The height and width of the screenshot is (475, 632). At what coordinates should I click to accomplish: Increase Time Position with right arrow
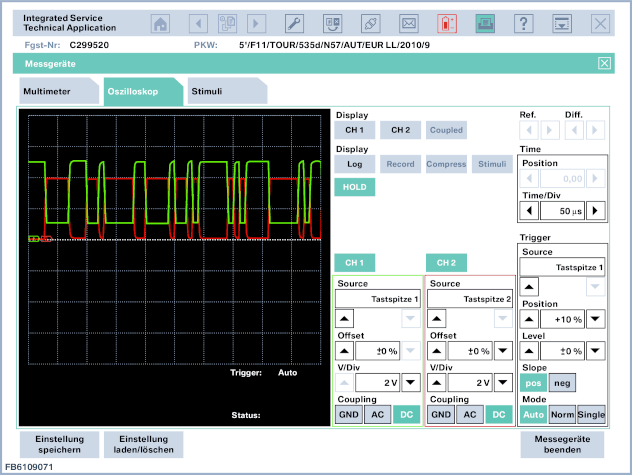pos(595,178)
